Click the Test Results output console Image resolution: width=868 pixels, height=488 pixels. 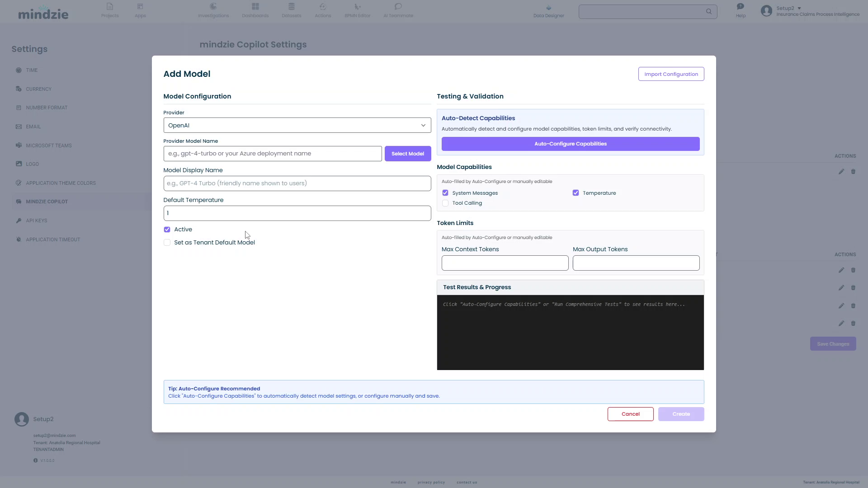click(x=570, y=333)
